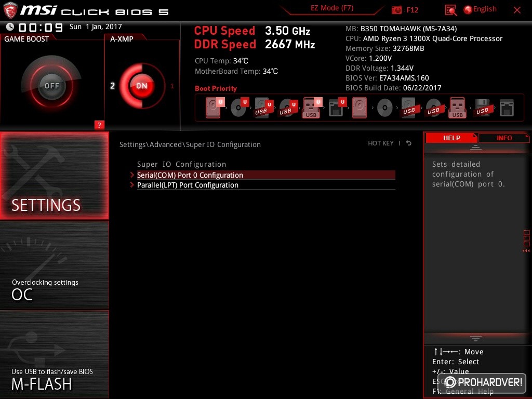Select the legacy CD/DVD boot icon

(385, 108)
